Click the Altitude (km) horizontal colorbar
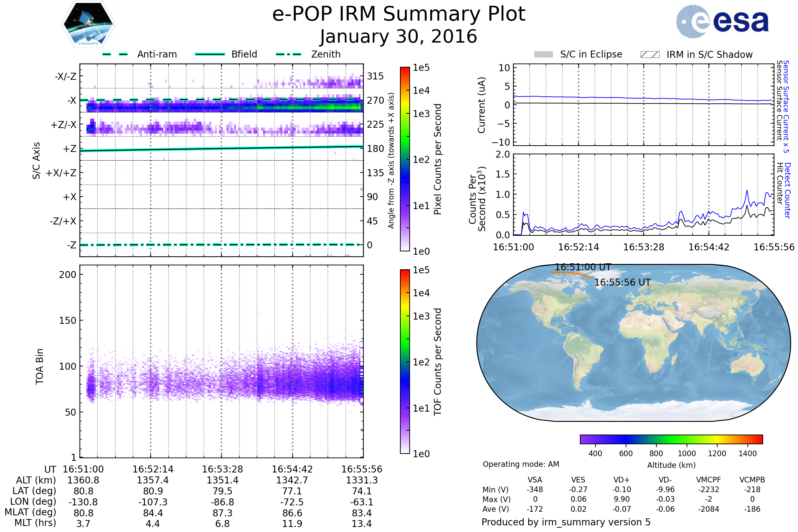 click(671, 439)
